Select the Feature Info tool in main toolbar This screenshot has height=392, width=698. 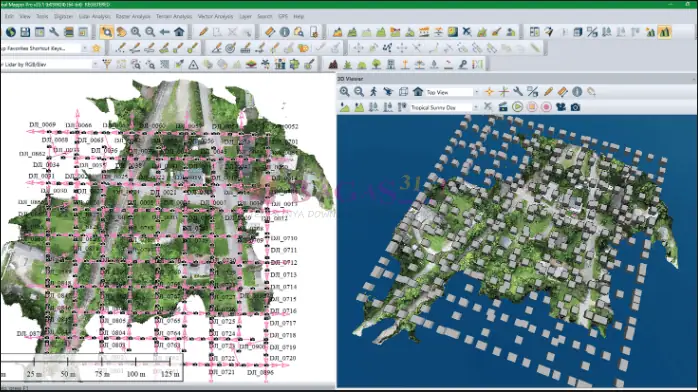point(284,32)
